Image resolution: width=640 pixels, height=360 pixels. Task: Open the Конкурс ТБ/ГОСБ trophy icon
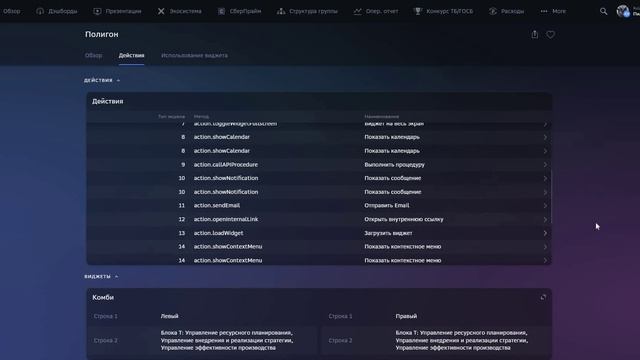[x=418, y=11]
